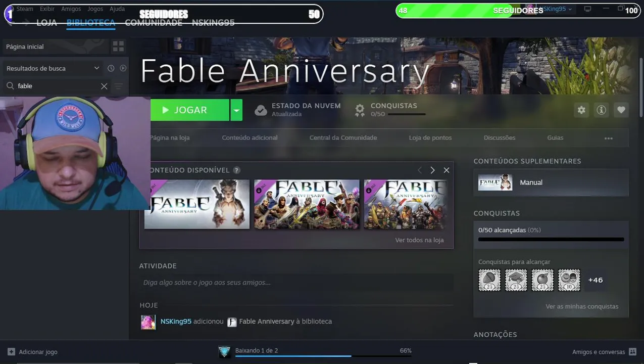
Task: Toggle the ready-to-play filter icon
Action: pyautogui.click(x=123, y=68)
